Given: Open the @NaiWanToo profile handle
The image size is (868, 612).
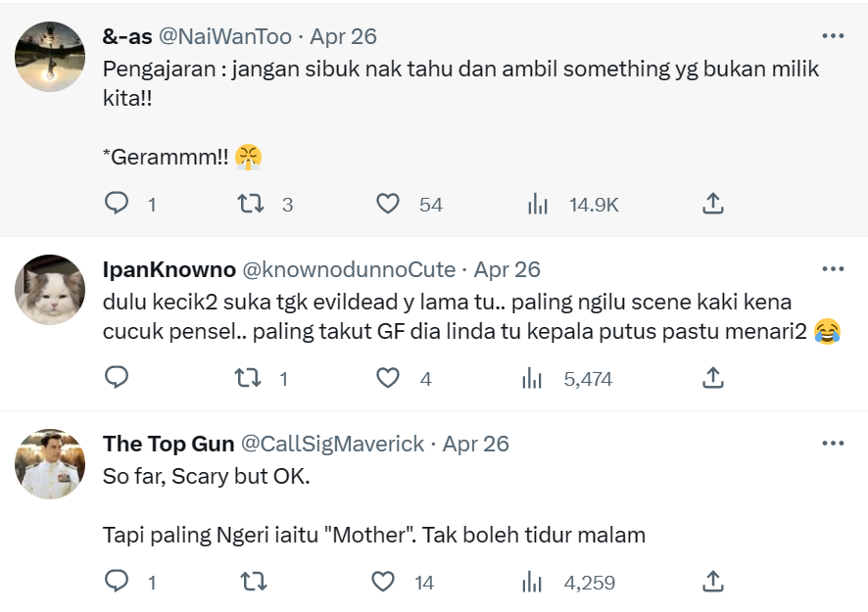Looking at the screenshot, I should 224,36.
